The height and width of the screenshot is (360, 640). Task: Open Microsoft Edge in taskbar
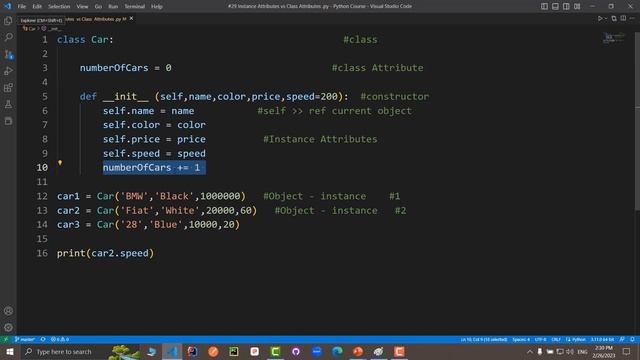337,352
